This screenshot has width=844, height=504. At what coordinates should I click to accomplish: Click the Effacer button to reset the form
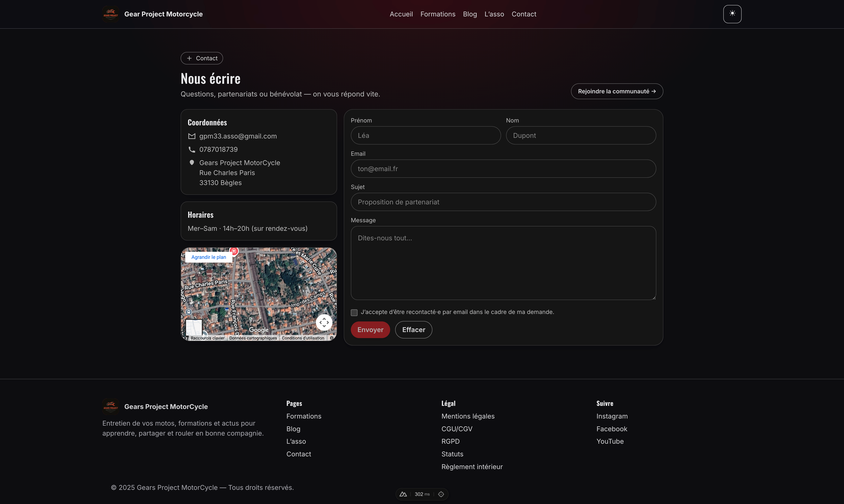[413, 330]
